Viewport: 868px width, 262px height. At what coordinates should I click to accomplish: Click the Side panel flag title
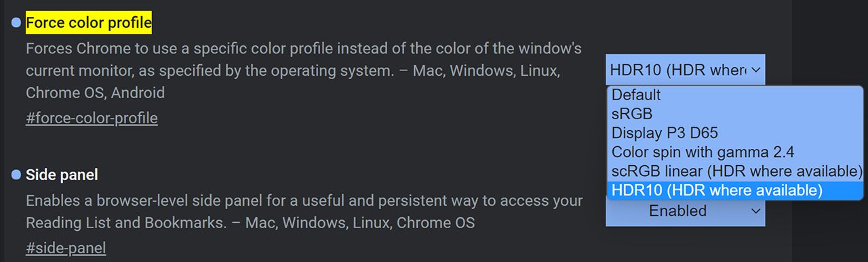(62, 175)
